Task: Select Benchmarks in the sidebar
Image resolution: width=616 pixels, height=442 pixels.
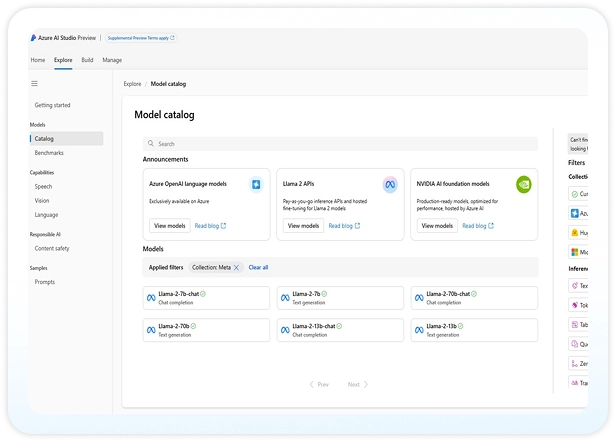Action: [49, 153]
